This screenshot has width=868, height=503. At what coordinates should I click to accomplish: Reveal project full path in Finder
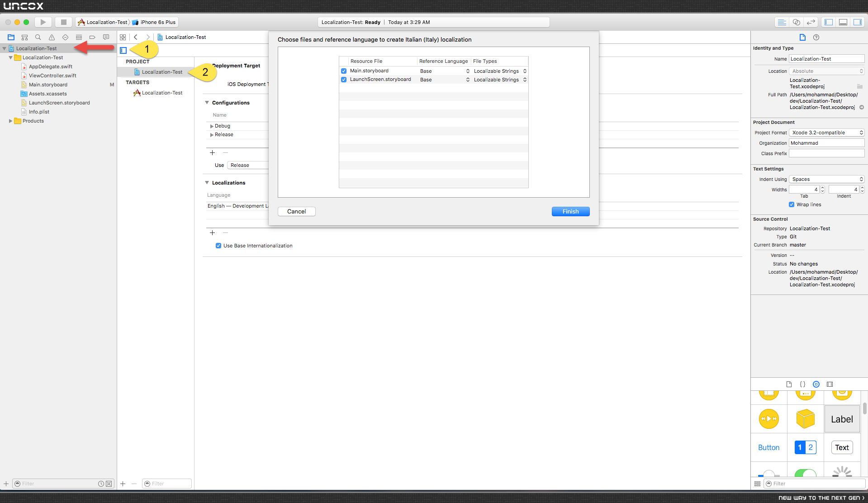click(862, 107)
